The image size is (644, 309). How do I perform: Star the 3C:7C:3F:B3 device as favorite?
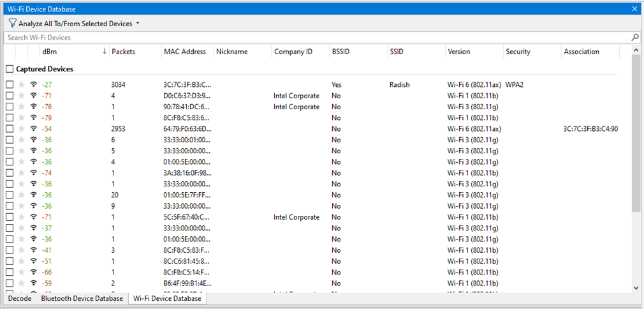pos(21,85)
